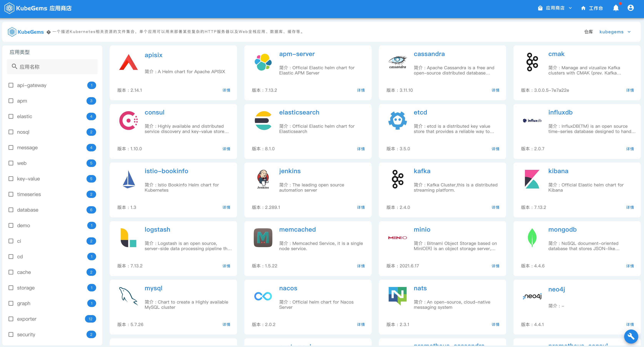Click the cmak logo icon

point(532,62)
